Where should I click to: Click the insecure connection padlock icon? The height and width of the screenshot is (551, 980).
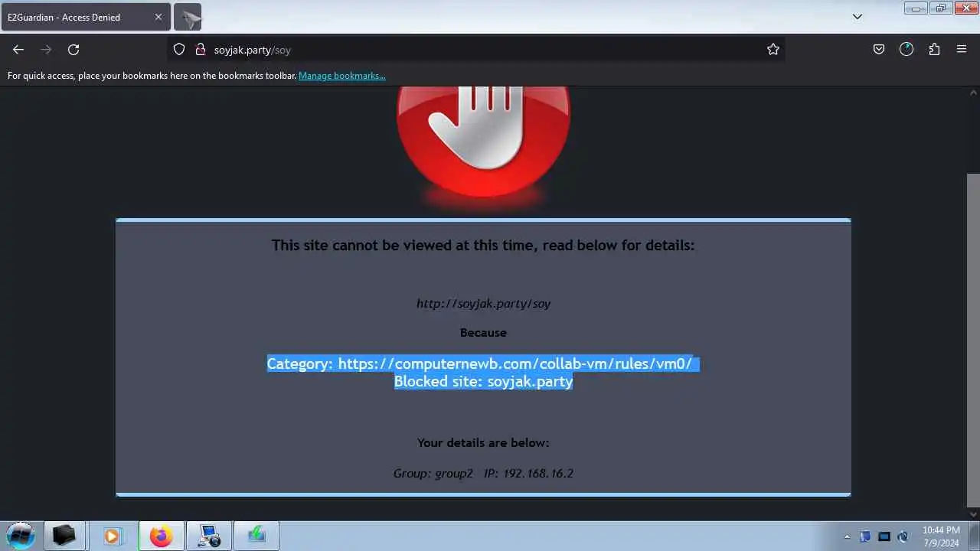tap(200, 50)
